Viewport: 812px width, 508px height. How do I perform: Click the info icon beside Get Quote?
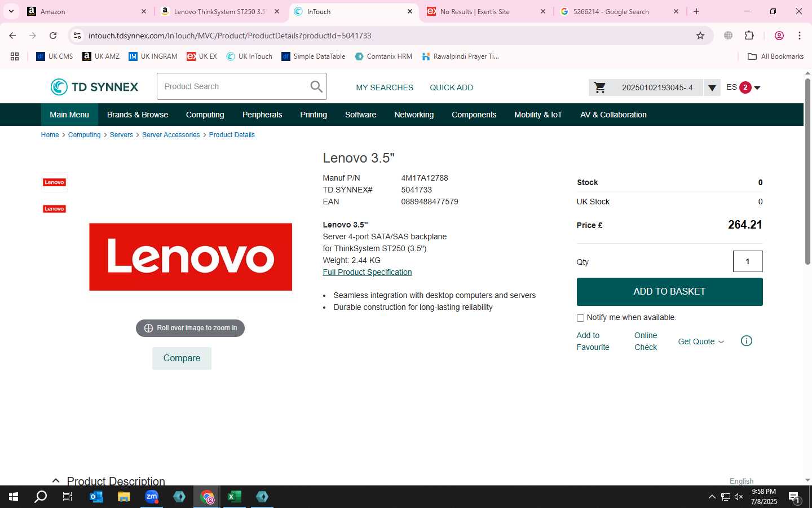pyautogui.click(x=747, y=341)
